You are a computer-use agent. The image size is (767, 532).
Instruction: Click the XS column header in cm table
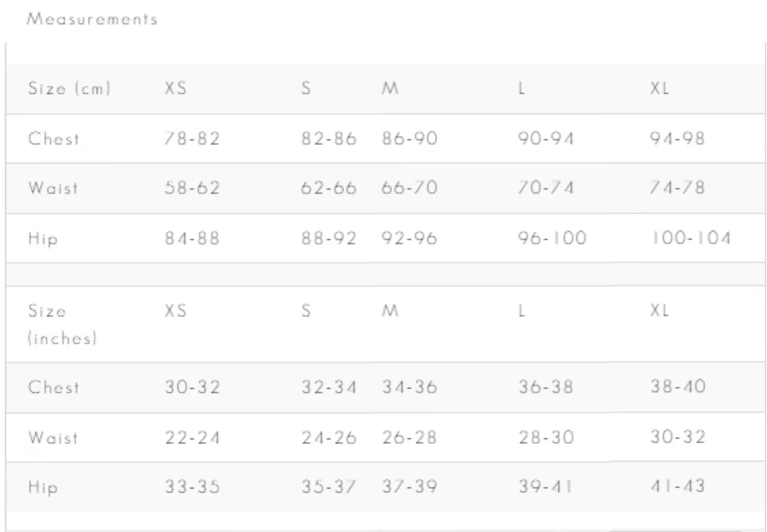176,88
